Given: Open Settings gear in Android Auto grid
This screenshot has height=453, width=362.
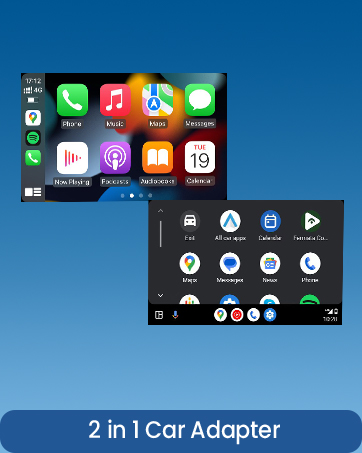Looking at the screenshot, I should click(x=230, y=299).
